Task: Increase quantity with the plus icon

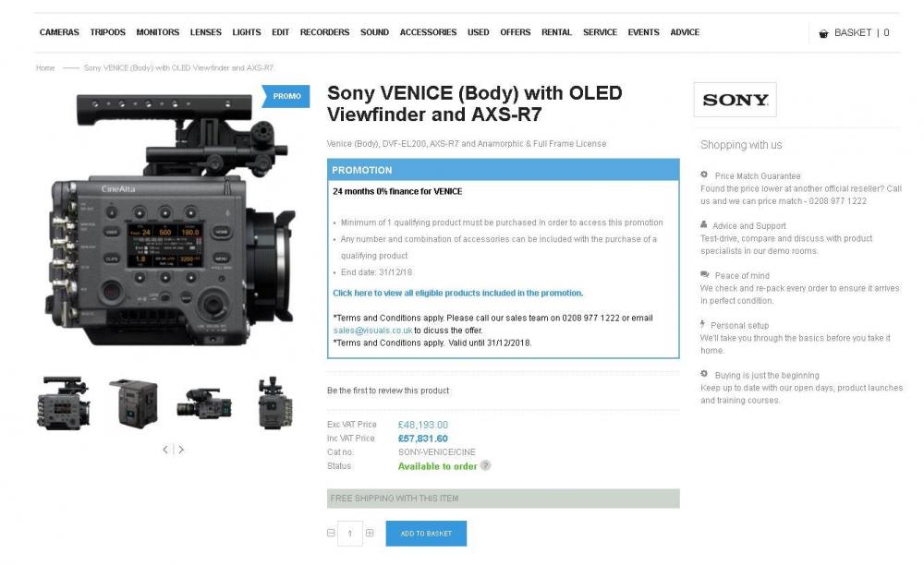Action: click(370, 533)
